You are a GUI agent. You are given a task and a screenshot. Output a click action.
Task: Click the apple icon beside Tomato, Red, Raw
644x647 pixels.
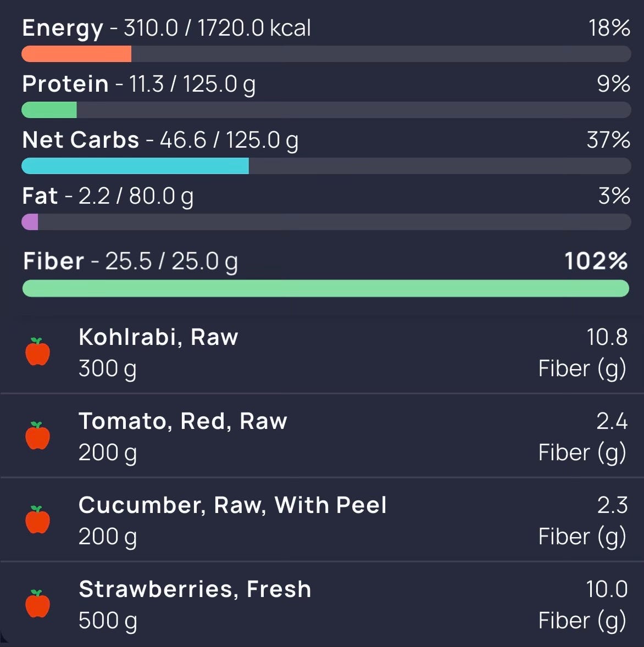click(x=37, y=436)
